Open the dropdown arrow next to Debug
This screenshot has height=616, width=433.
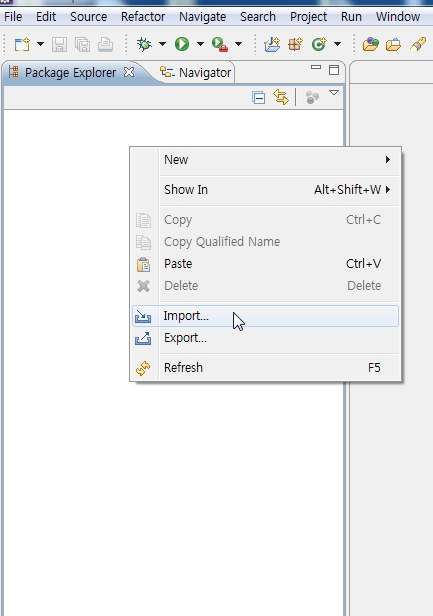click(x=162, y=44)
